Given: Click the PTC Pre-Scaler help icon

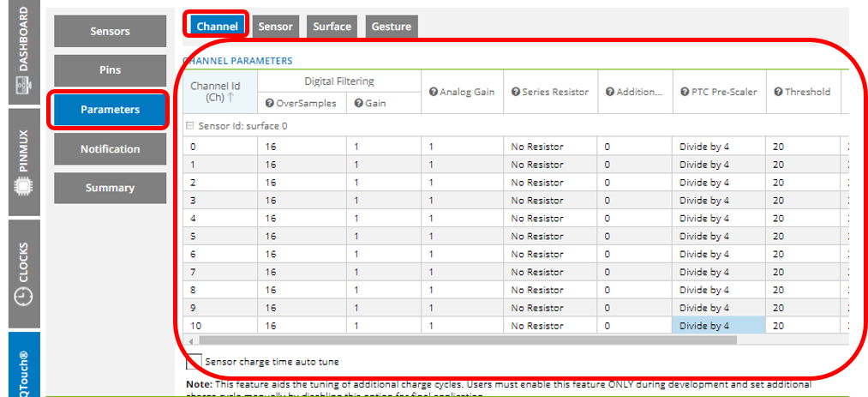Looking at the screenshot, I should click(685, 92).
